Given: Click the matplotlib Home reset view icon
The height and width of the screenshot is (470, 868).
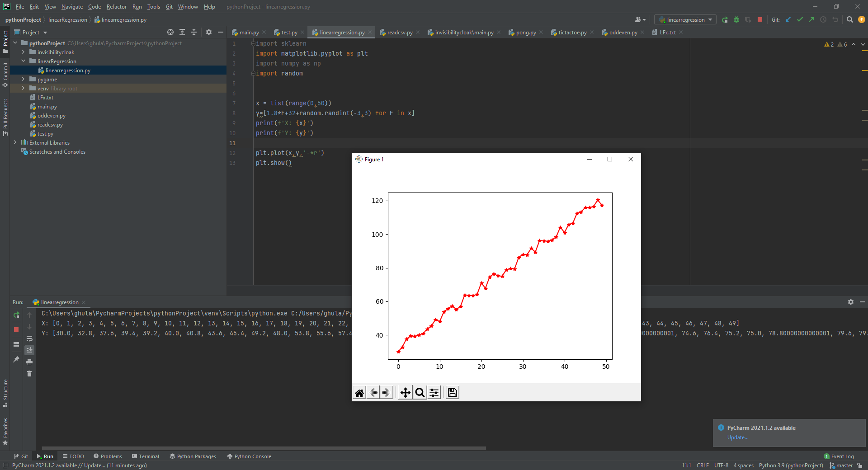Looking at the screenshot, I should pos(359,393).
